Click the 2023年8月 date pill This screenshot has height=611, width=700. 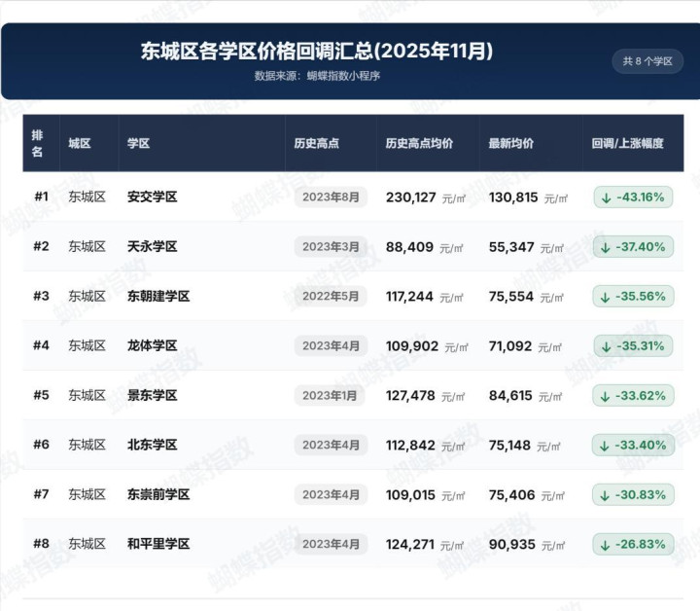pyautogui.click(x=331, y=197)
